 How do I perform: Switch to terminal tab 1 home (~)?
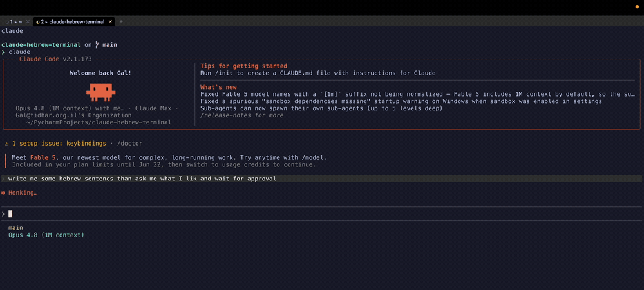pos(15,22)
